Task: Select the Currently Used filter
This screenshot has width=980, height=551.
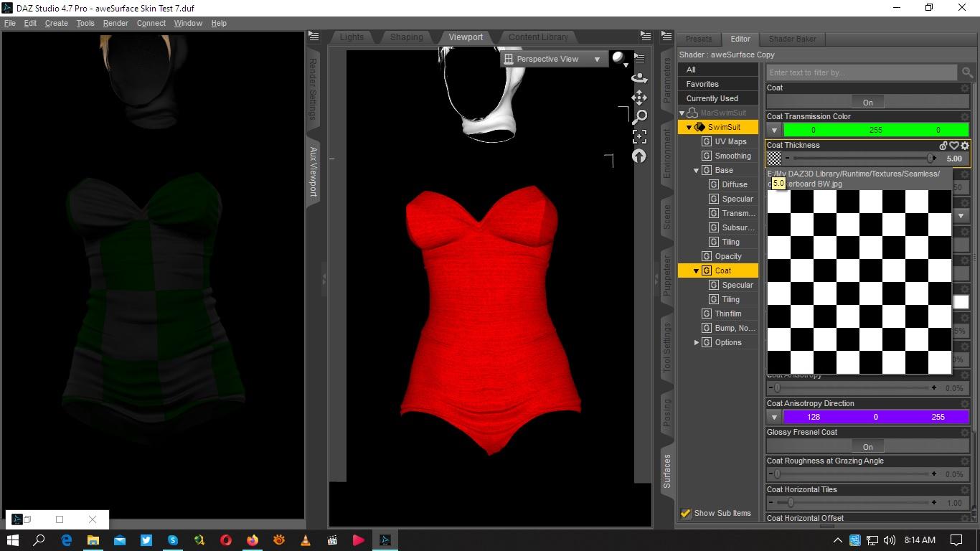Action: pyautogui.click(x=712, y=98)
